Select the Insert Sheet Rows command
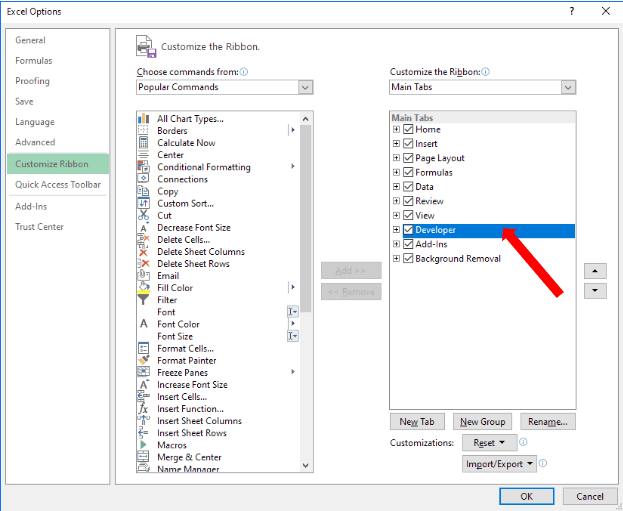 219,433
